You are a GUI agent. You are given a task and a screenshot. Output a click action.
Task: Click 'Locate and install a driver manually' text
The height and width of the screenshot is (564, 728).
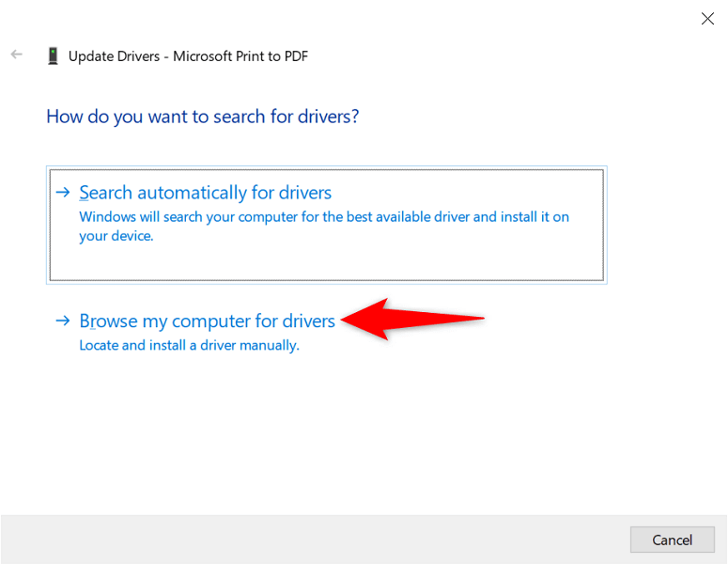coord(189,345)
